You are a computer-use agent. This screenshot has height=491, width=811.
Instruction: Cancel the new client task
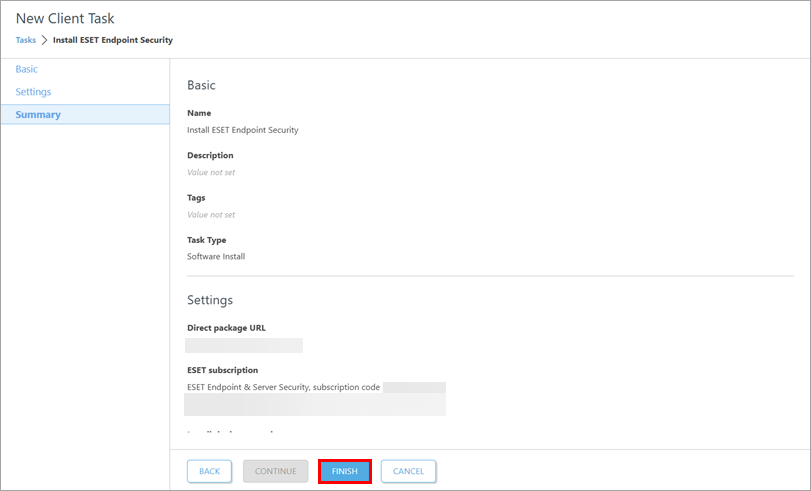408,471
